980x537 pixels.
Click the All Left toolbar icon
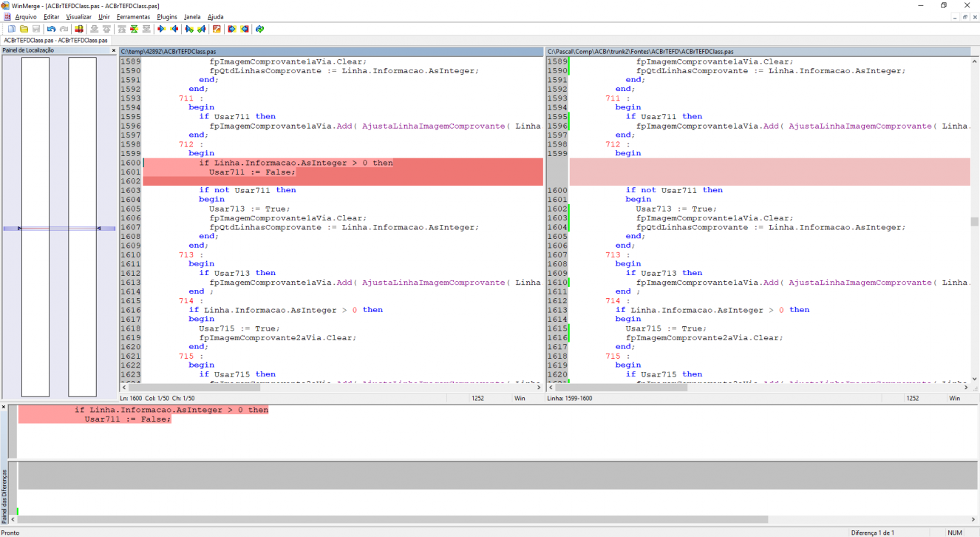coord(245,29)
